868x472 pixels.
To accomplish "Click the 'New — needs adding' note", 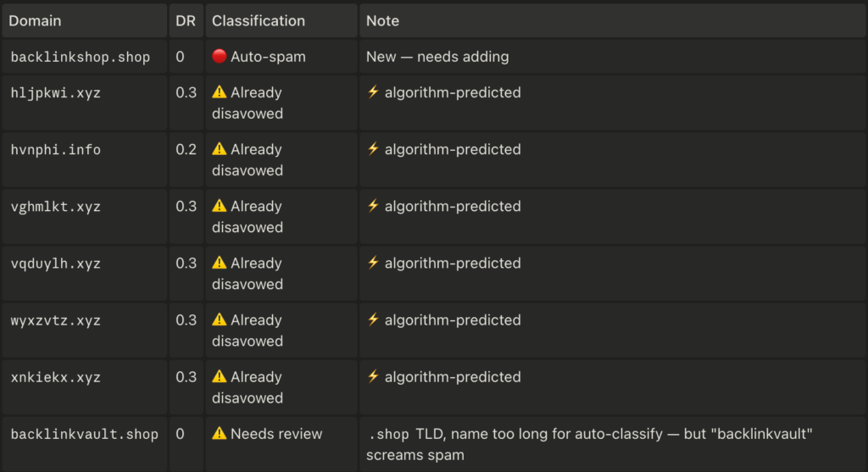I will tap(437, 57).
